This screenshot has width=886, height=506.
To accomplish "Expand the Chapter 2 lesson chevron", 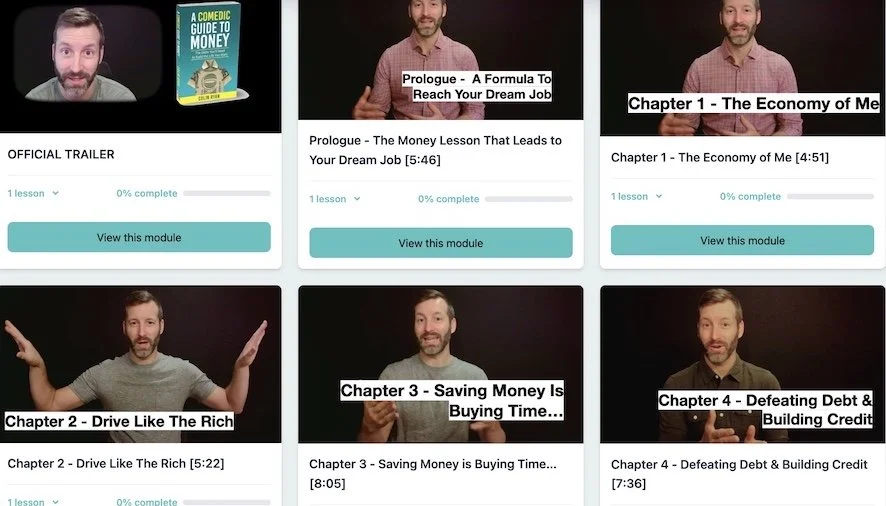I will click(x=55, y=501).
